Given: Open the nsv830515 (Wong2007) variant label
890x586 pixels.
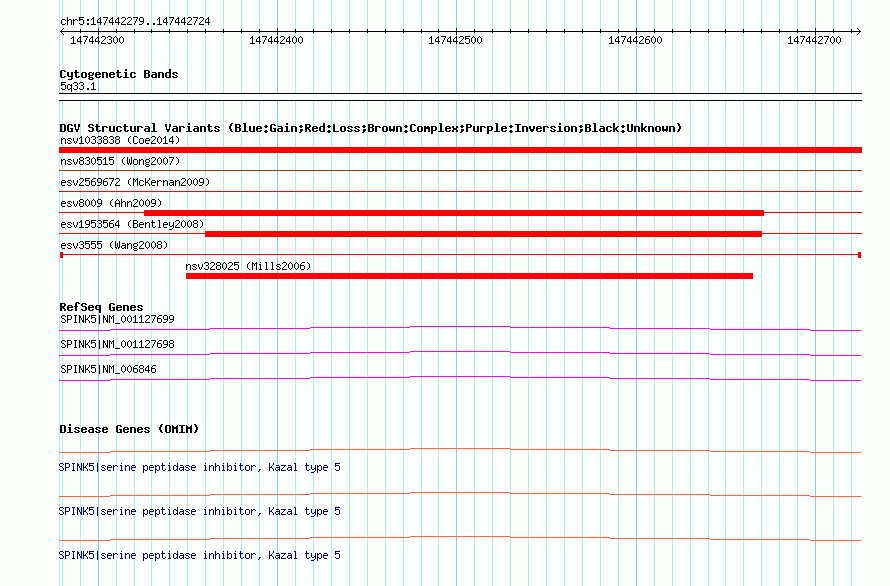Looking at the screenshot, I should tap(120, 161).
